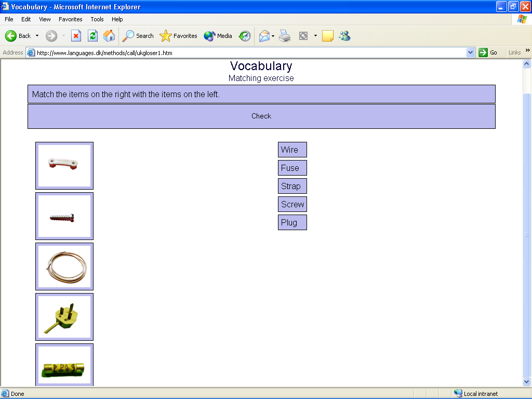Viewport: 532px width, 399px height.
Task: Open the Media pane
Action: pyautogui.click(x=218, y=36)
